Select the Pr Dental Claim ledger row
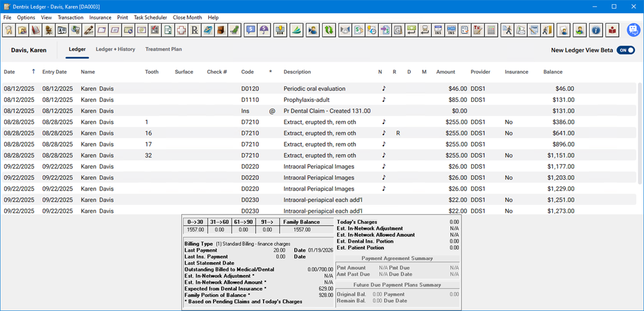The height and width of the screenshot is (311, 644). 327,111
